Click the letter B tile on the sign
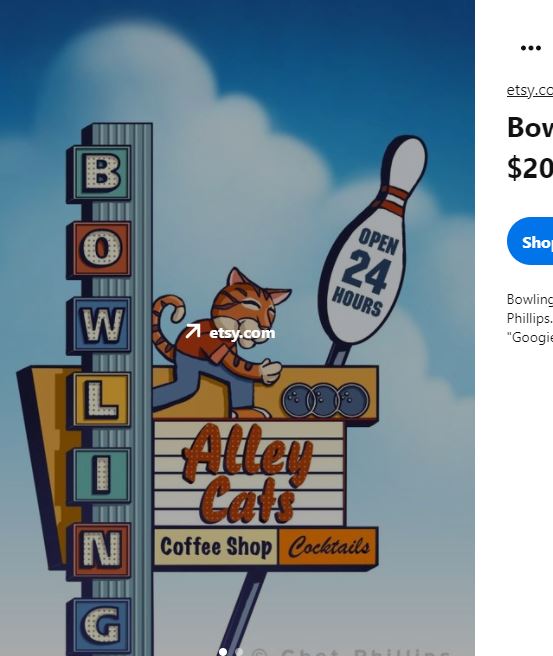The width and height of the screenshot is (553, 656). point(102,172)
